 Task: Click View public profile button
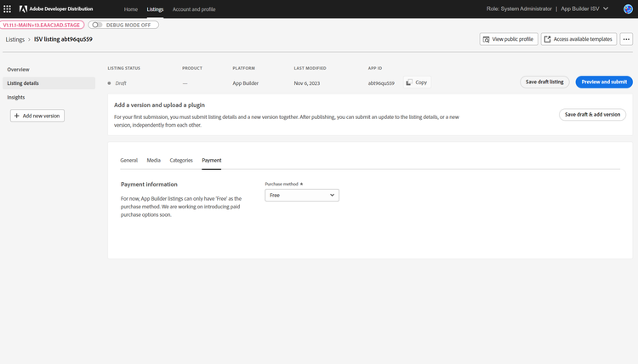click(509, 39)
